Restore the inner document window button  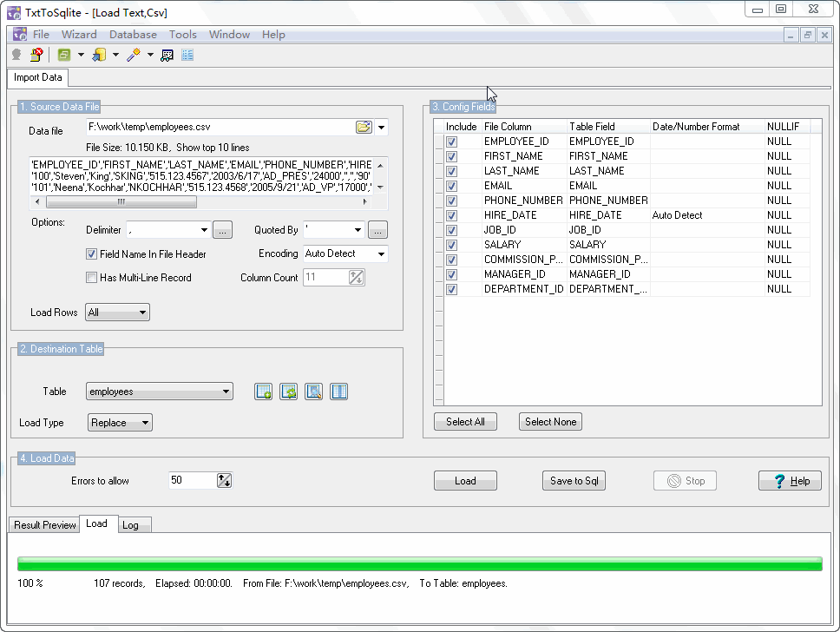click(808, 36)
